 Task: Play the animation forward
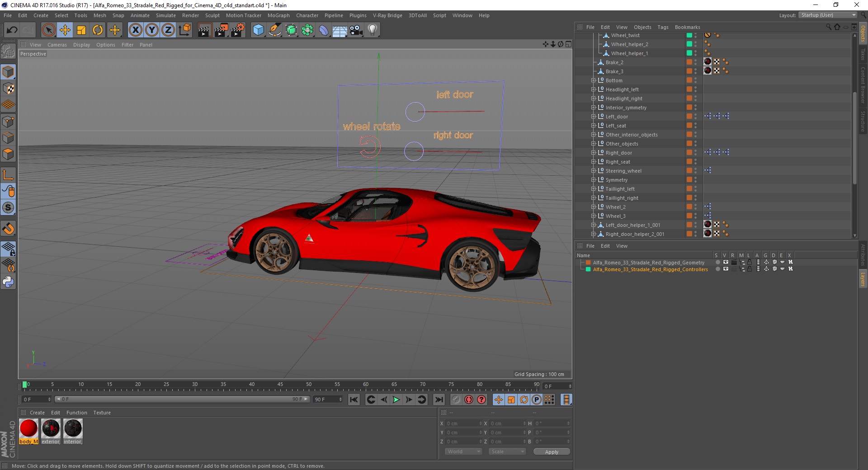point(396,399)
